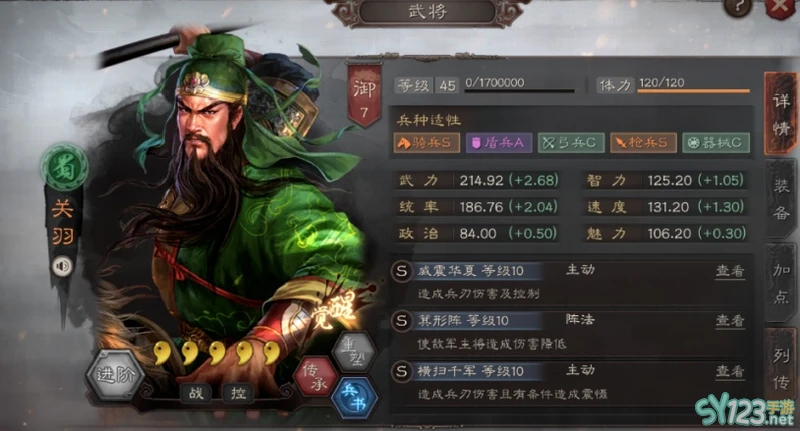Select the 盾兵A troop type badge

pos(498,143)
